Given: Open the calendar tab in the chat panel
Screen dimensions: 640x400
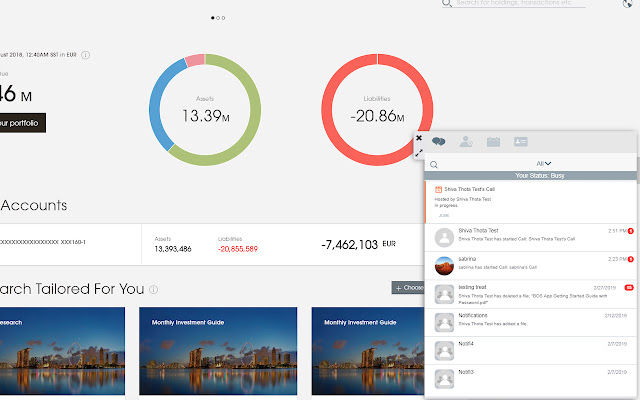Looking at the screenshot, I should coord(493,142).
